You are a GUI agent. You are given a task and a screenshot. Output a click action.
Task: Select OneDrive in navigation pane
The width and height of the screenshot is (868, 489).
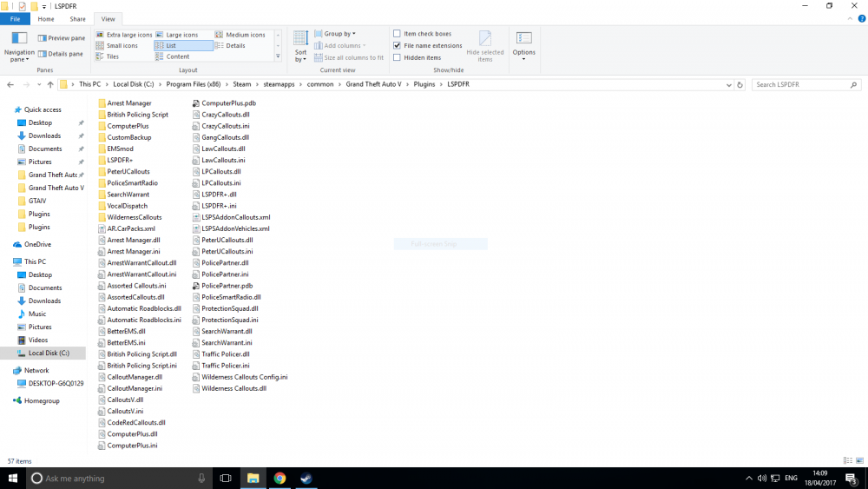tap(37, 244)
